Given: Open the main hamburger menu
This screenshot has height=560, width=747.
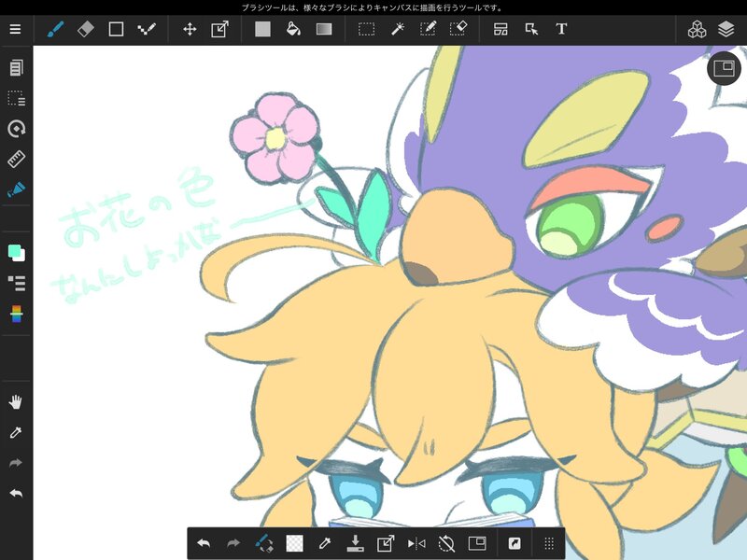Looking at the screenshot, I should pos(15,30).
